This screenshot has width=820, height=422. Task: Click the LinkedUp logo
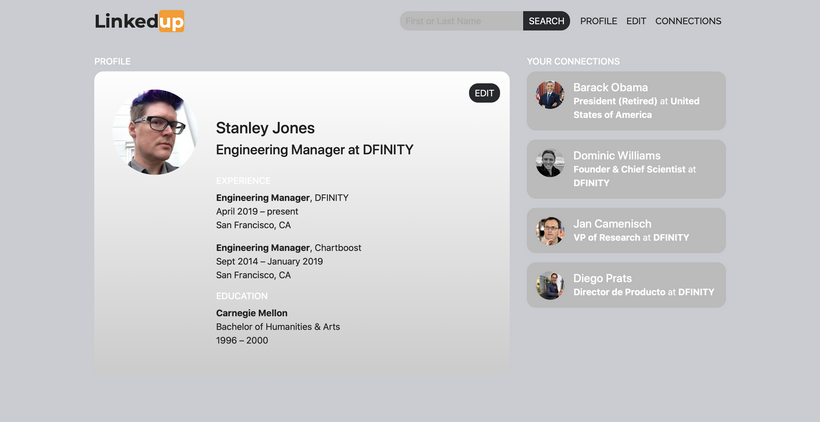pos(139,21)
